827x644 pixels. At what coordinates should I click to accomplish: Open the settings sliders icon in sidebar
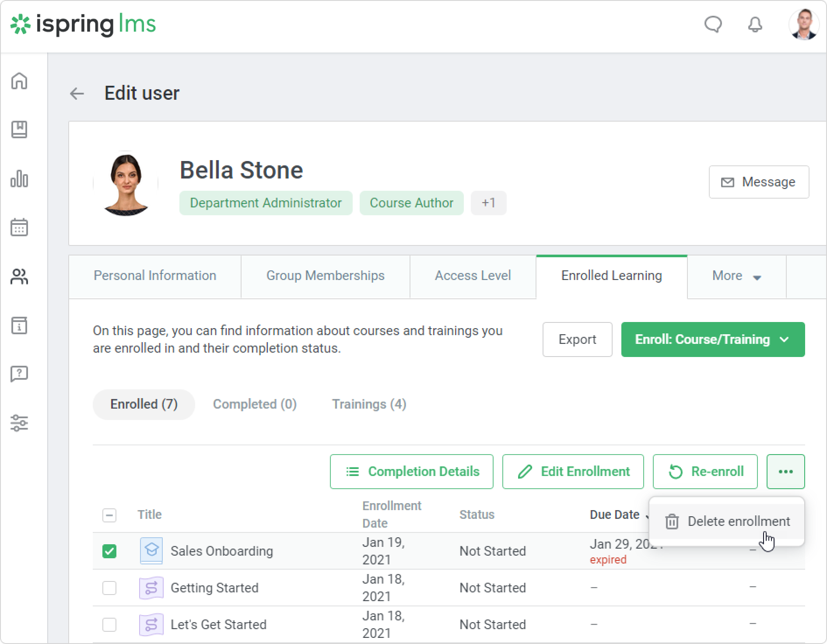(19, 423)
